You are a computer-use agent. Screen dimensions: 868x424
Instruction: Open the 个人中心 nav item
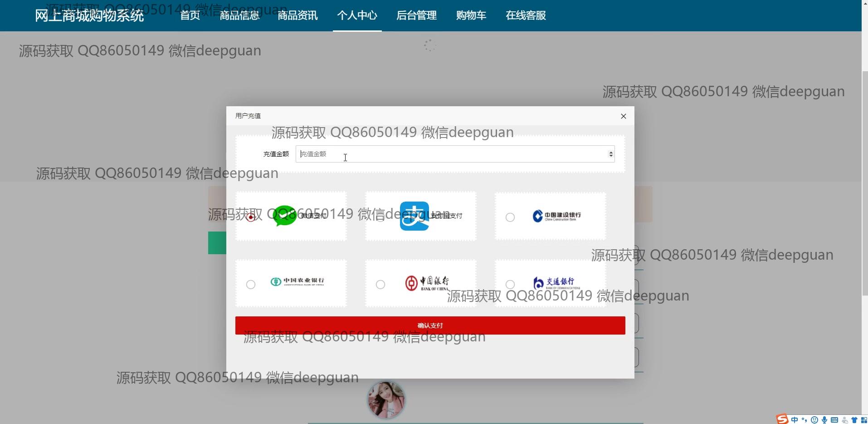[x=357, y=15]
